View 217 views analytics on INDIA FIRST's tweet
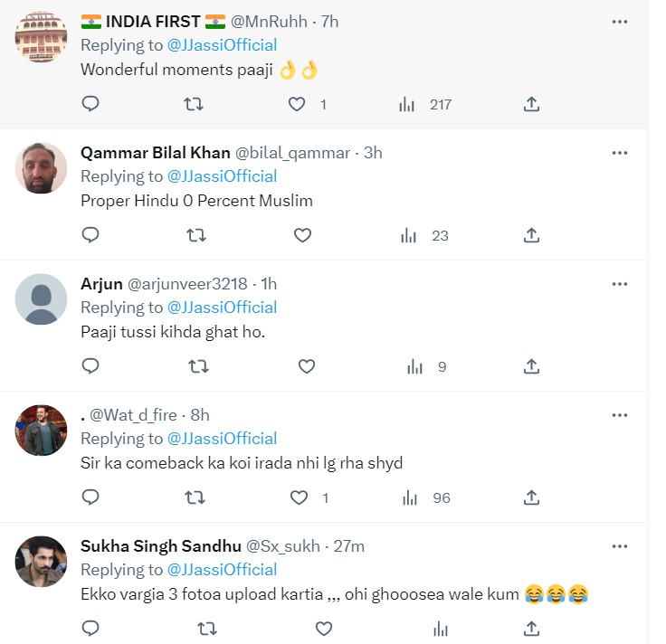This screenshot has height=644, width=666. tap(426, 105)
